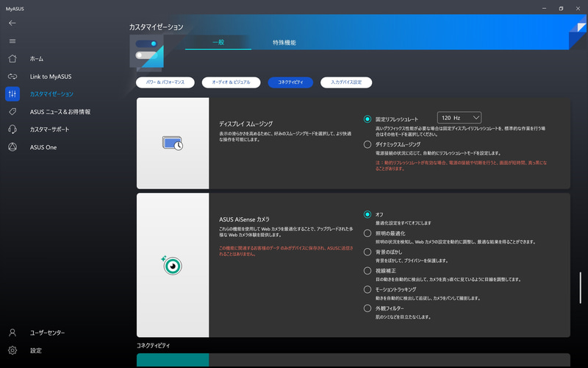The image size is (588, 368).
Task: Click the customization sliders icon
Action: pyautogui.click(x=12, y=94)
